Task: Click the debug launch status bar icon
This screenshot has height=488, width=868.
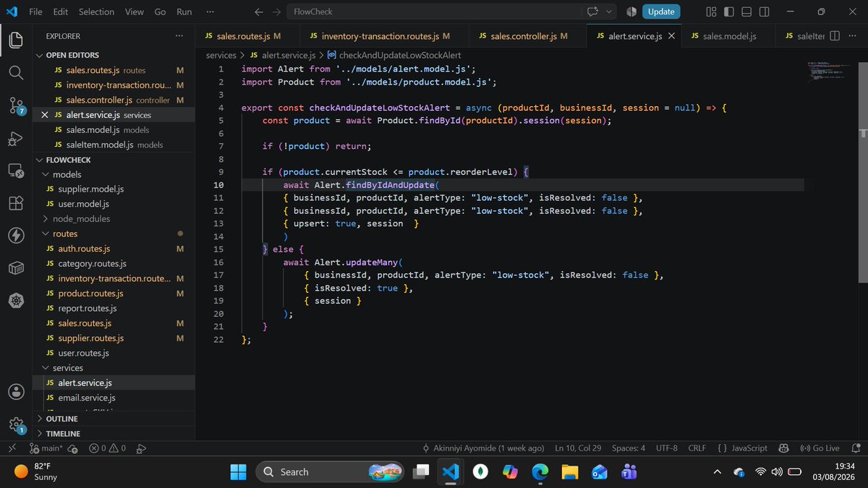Action: click(x=141, y=448)
